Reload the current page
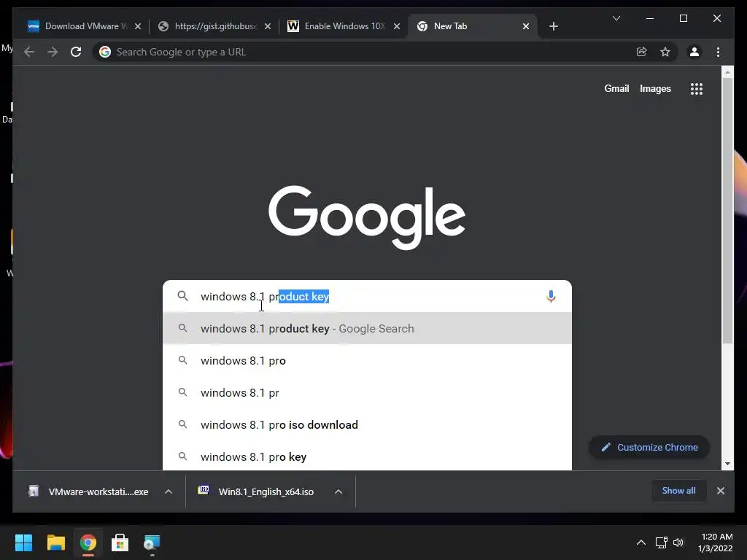Screen dimensions: 747x560 coord(76,52)
